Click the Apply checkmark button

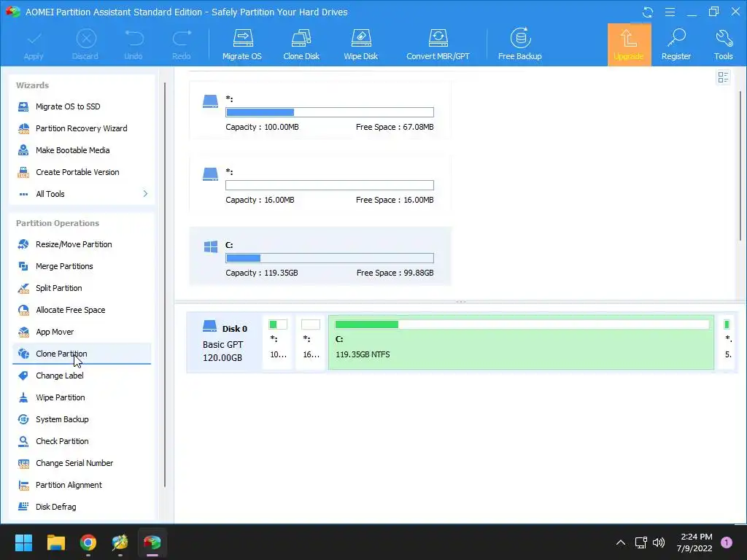point(34,44)
